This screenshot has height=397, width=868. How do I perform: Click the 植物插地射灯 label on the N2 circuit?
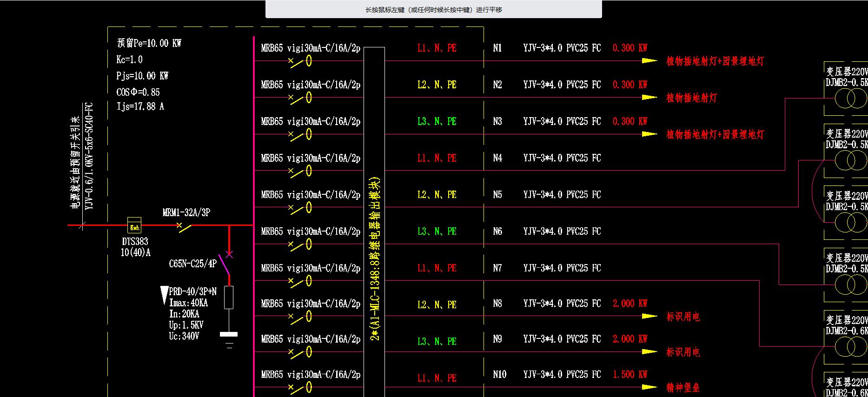(x=691, y=98)
